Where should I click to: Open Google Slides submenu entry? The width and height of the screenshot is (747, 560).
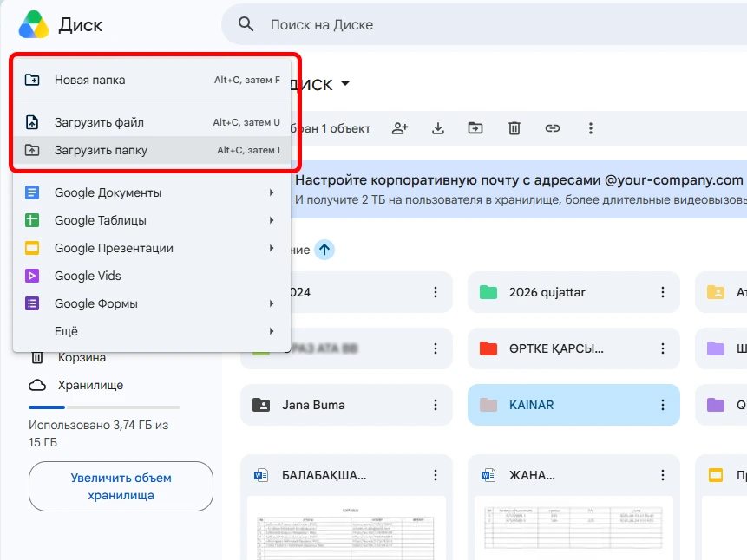pyautogui.click(x=152, y=248)
